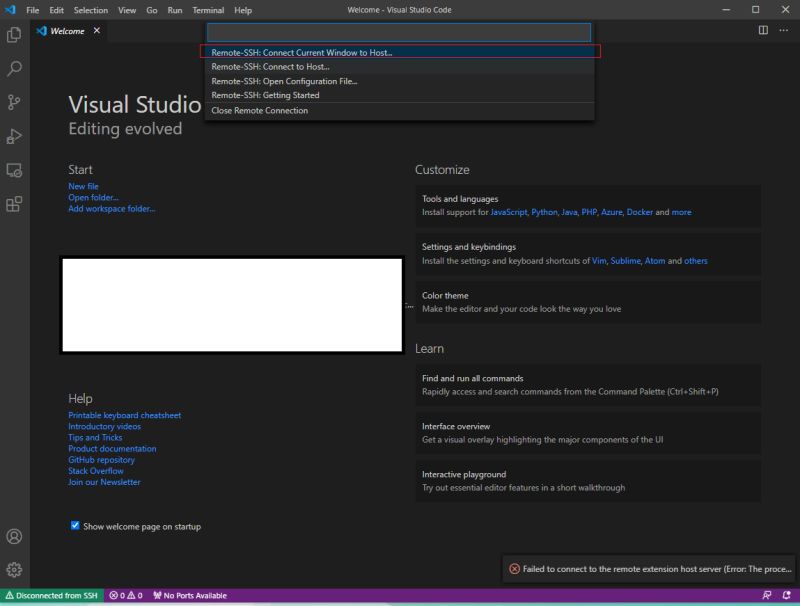The width and height of the screenshot is (800, 606).
Task: Uncheck Show welcome page on startup
Action: [x=73, y=526]
